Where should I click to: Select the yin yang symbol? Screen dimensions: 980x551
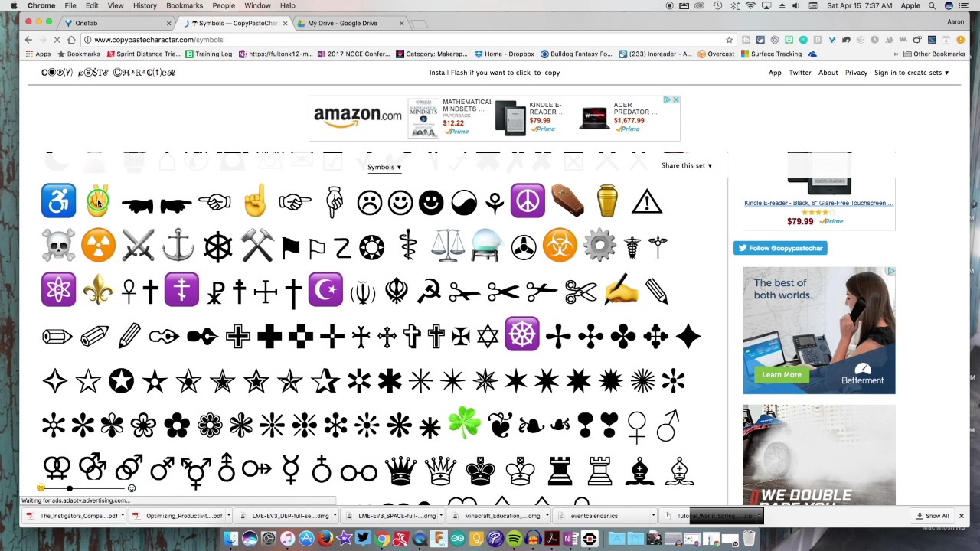coord(464,201)
